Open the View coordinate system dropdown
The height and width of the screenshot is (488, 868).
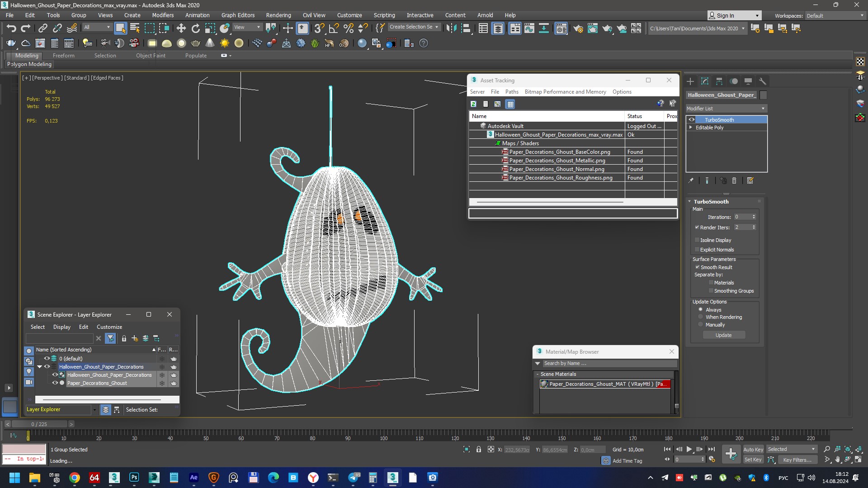(247, 28)
